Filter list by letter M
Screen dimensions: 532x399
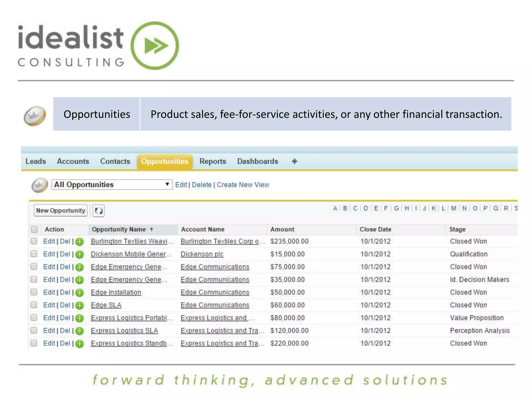[454, 208]
